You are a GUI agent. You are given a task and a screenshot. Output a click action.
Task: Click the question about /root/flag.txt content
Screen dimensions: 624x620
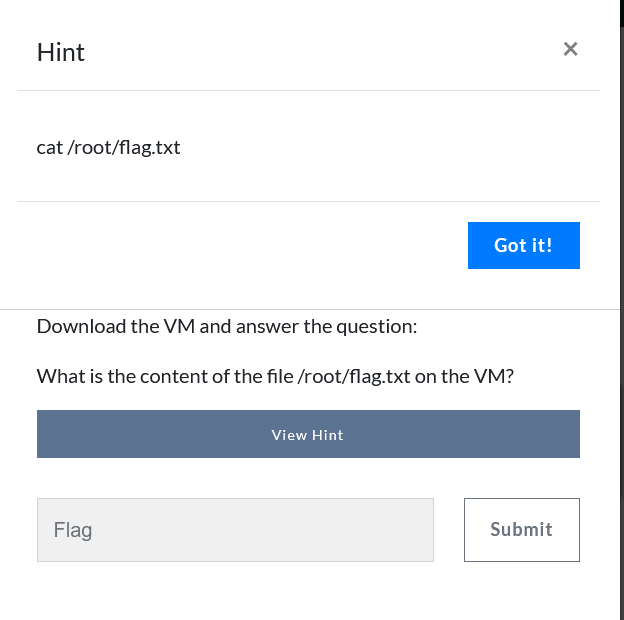[275, 376]
